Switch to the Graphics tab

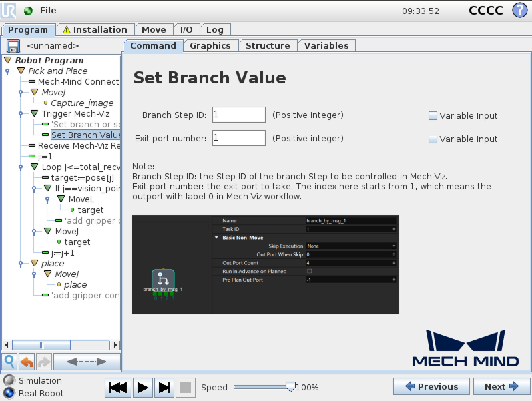[210, 46]
